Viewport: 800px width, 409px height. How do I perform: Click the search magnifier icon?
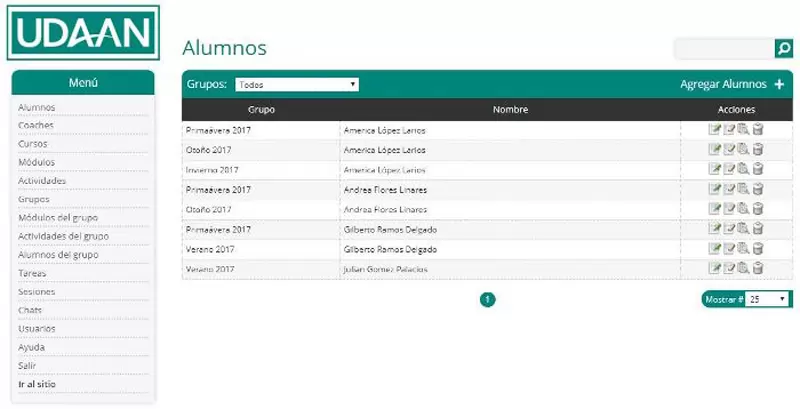[784, 49]
